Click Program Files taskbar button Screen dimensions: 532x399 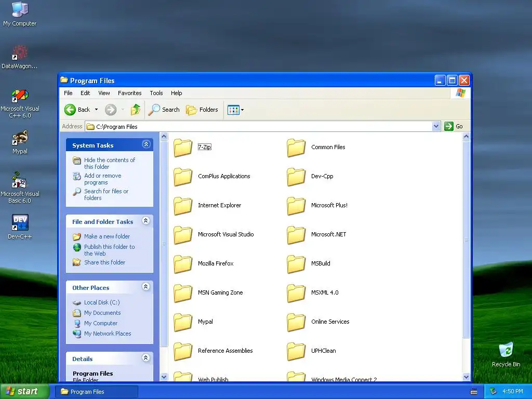pyautogui.click(x=97, y=392)
